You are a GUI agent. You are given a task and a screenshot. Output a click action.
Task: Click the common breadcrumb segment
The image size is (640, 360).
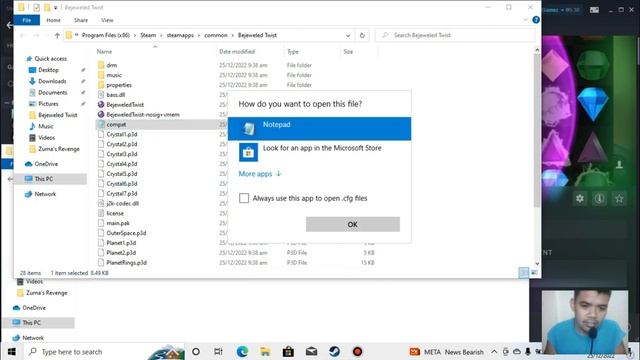[216, 36]
